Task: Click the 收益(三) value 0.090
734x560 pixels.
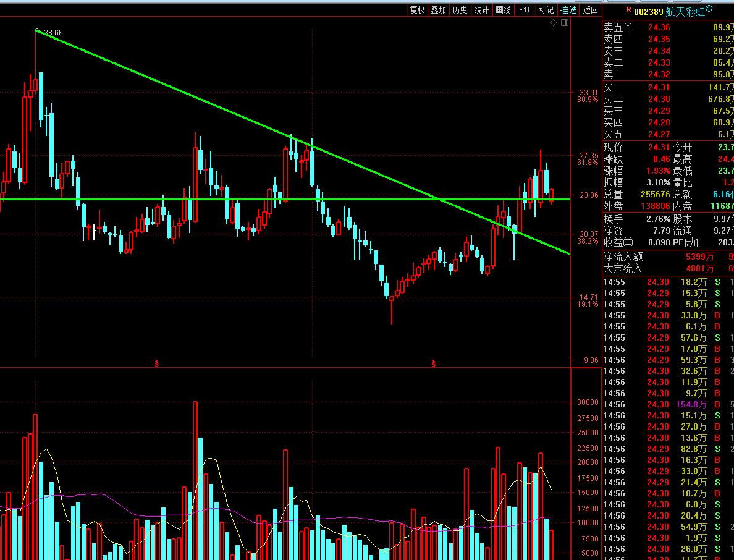Action: (x=659, y=242)
